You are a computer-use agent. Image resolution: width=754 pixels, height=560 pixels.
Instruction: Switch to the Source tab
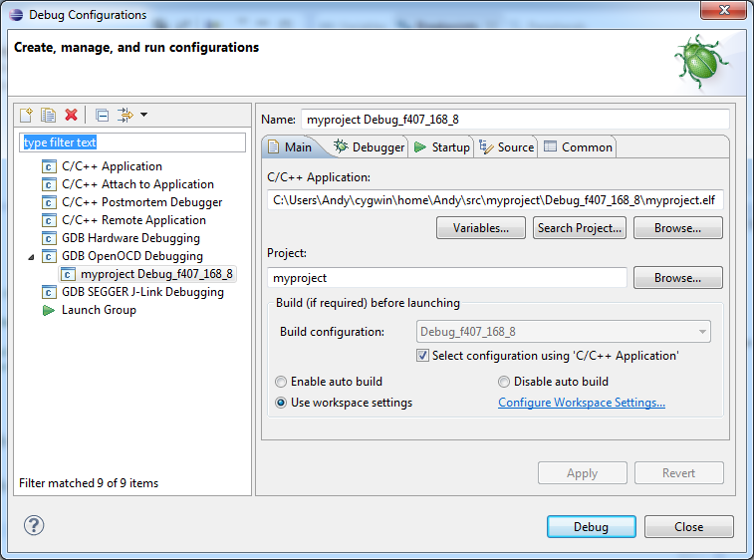[x=507, y=146]
